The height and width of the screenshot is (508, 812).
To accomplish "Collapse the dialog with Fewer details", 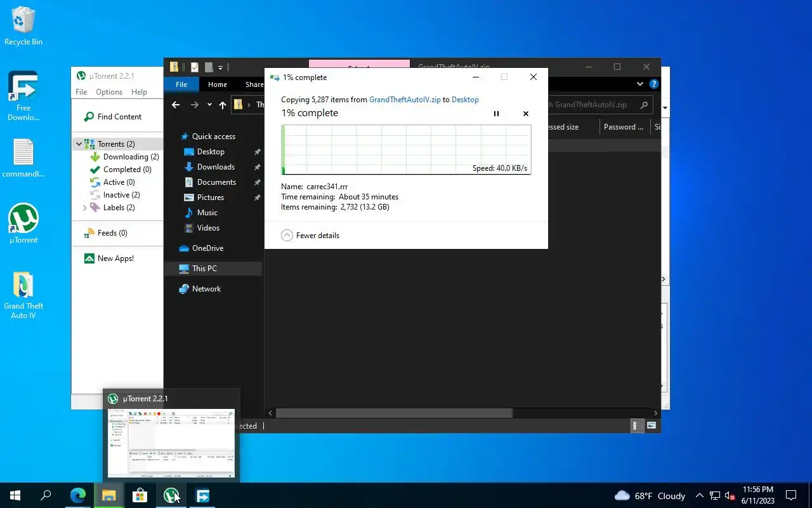I will point(310,236).
